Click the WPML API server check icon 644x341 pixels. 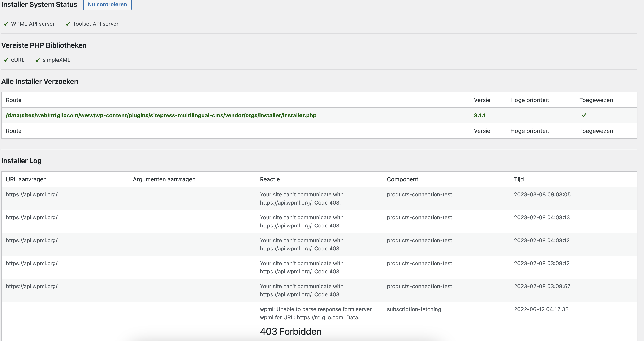tap(6, 24)
